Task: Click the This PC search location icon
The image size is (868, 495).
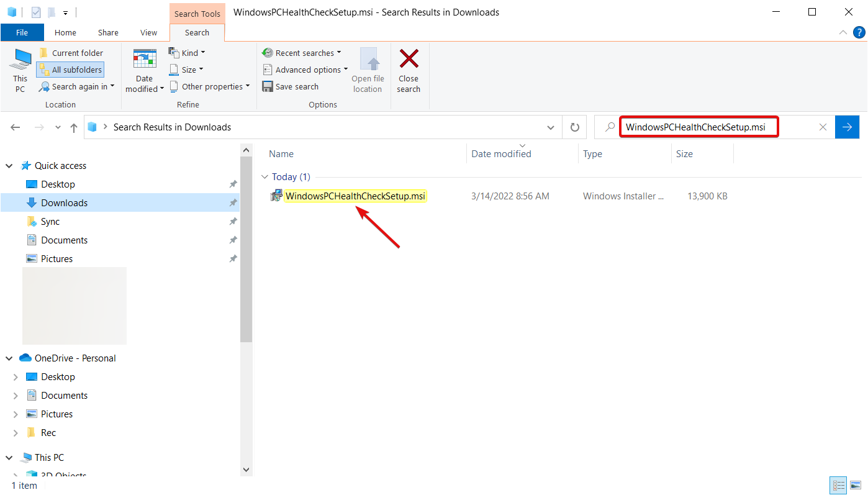Action: click(x=21, y=58)
